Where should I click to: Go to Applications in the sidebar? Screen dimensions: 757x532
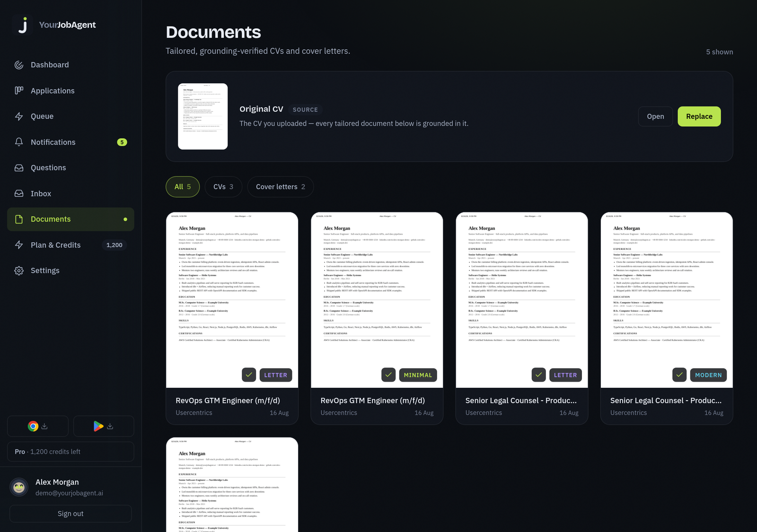pyautogui.click(x=70, y=90)
